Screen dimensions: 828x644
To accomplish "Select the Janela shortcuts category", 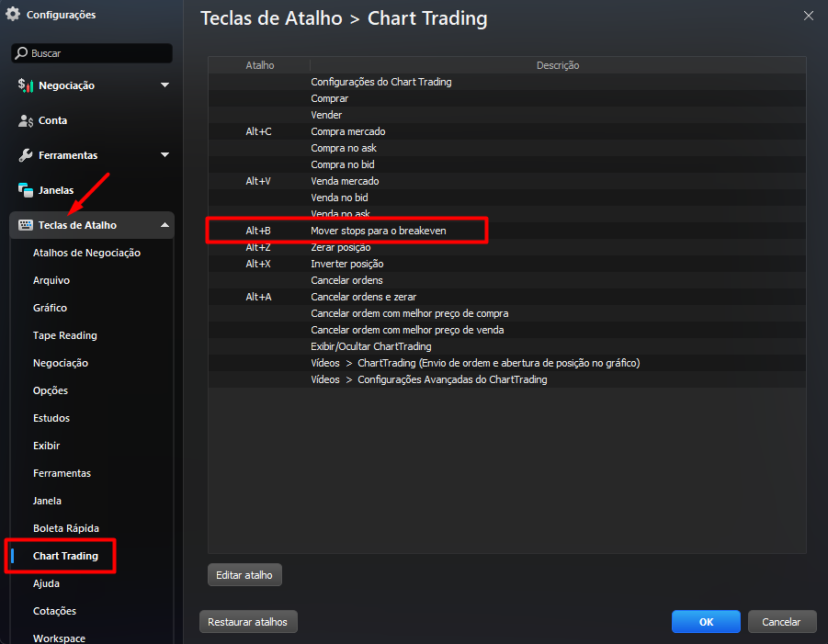I will pos(47,501).
